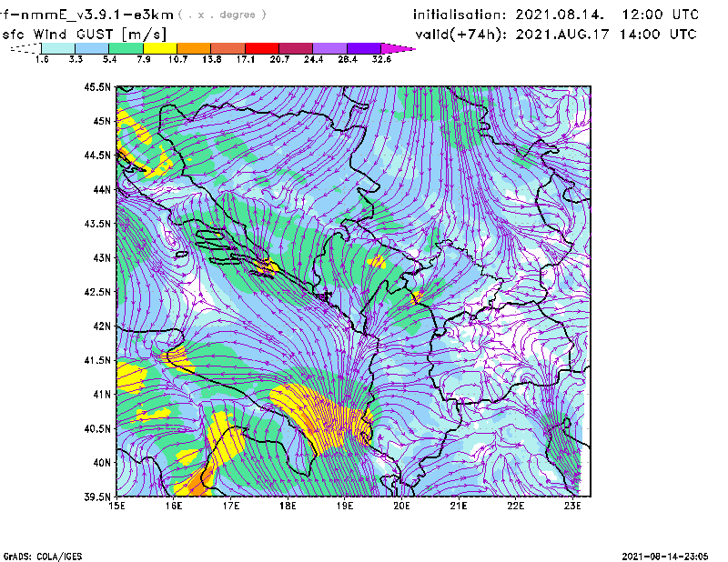Click the 23E longitude label
Viewport: 728px width, 562px height.
pos(572,506)
